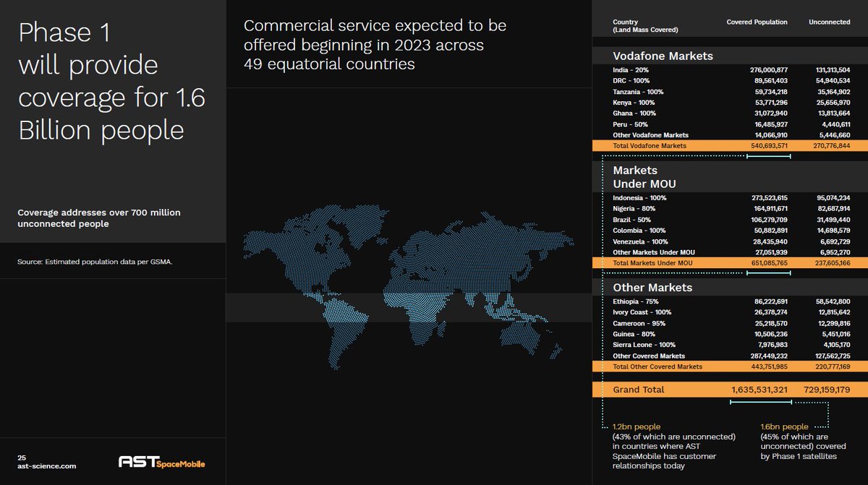
Task: Select the 'Guinea - 80%' row label
Action: (x=635, y=335)
